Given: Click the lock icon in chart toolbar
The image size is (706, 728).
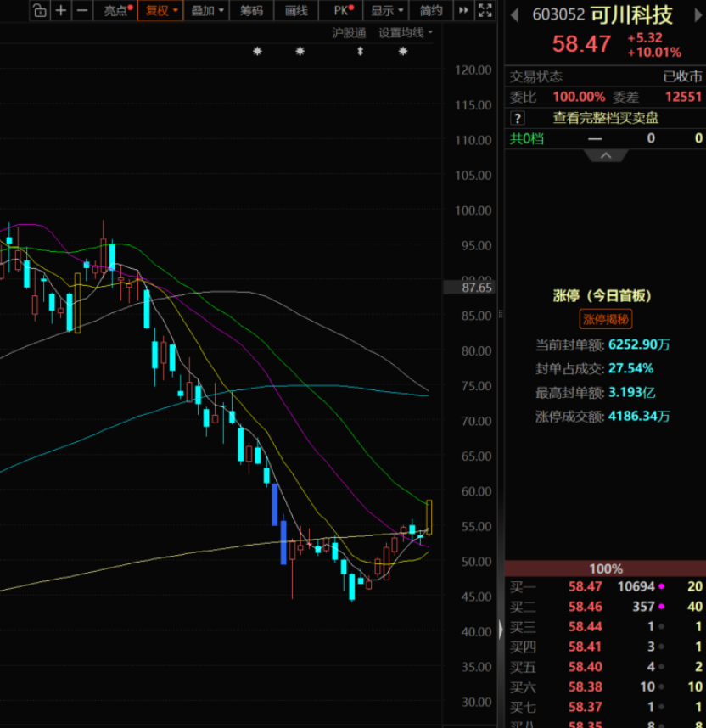Looking at the screenshot, I should (40, 10).
